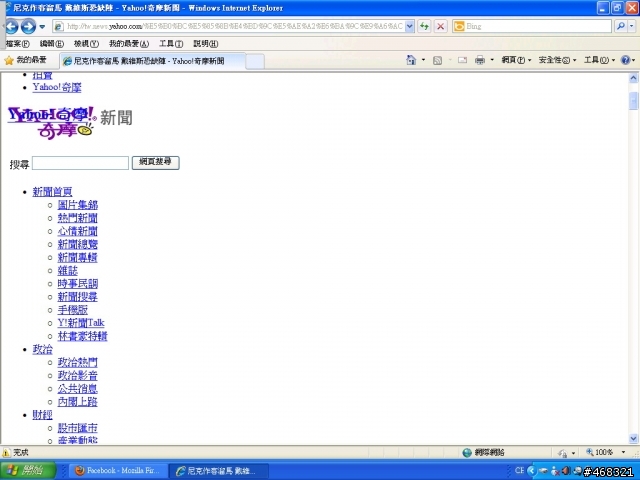
Task: Open the Windows 開始 Start button
Action: click(x=27, y=471)
